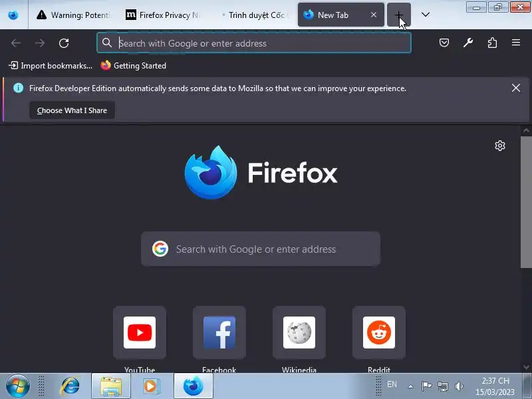Click the EN language indicator

coord(392,384)
